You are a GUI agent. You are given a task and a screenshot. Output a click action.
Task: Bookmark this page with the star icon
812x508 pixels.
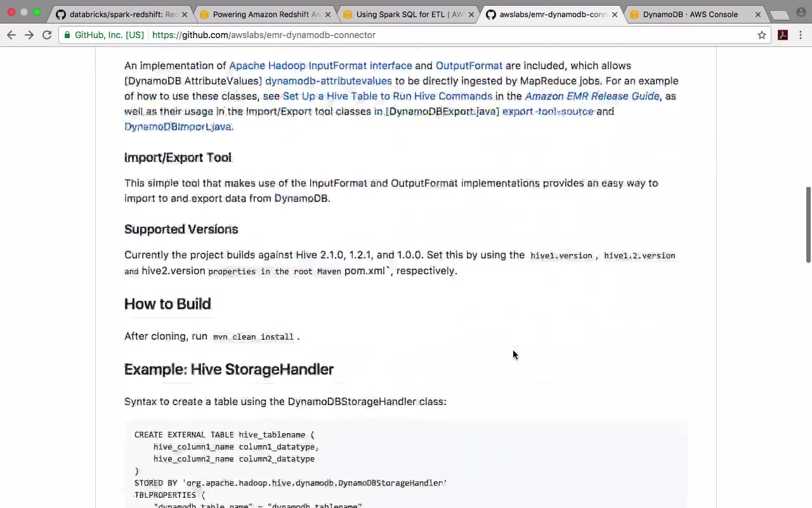[x=762, y=35]
